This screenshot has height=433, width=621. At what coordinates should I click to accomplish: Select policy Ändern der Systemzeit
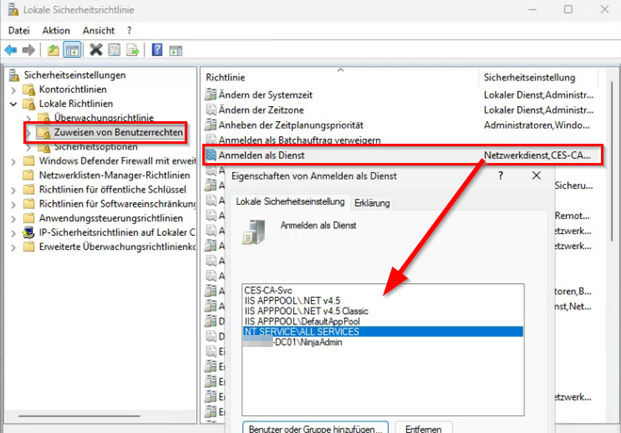[265, 95]
